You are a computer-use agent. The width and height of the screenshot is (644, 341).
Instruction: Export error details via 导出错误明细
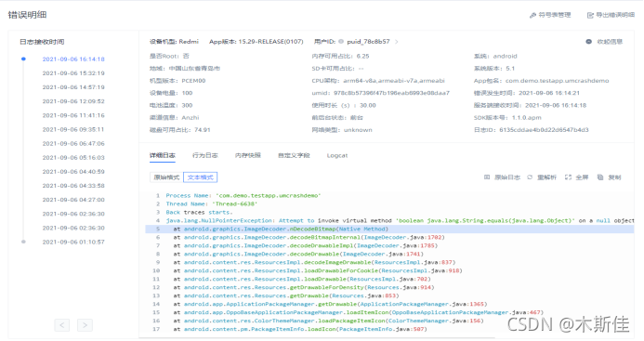[611, 15]
